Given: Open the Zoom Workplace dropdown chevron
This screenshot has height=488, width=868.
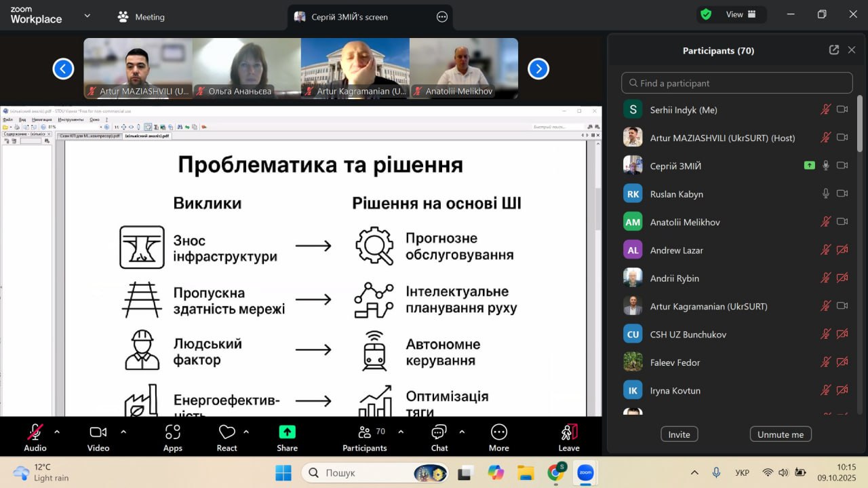Looking at the screenshot, I should [x=87, y=15].
